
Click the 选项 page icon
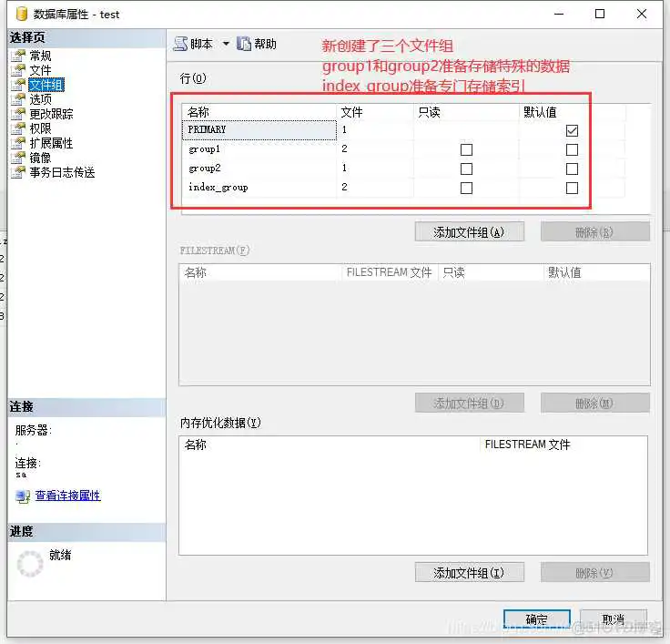pyautogui.click(x=18, y=99)
